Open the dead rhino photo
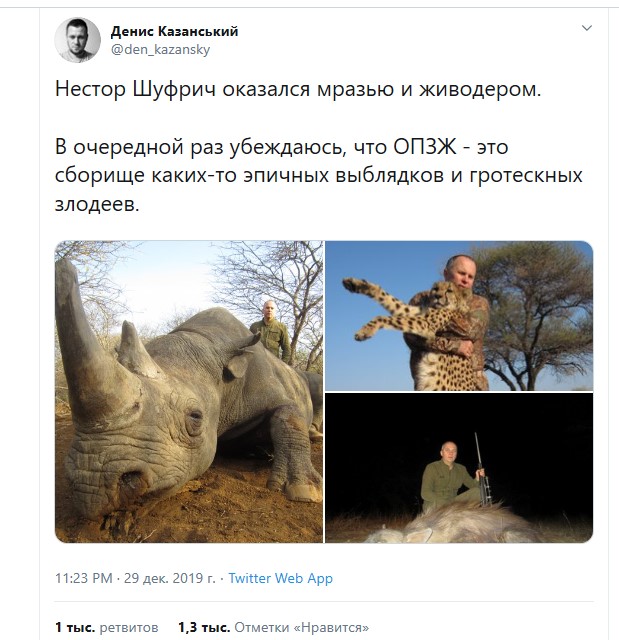 (189, 392)
